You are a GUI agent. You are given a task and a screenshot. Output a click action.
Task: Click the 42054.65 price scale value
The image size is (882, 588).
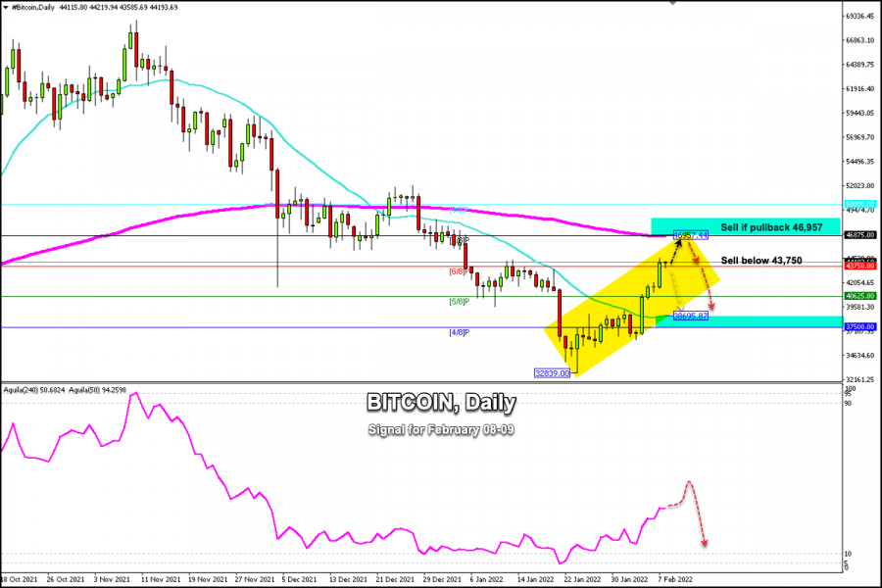(860, 282)
